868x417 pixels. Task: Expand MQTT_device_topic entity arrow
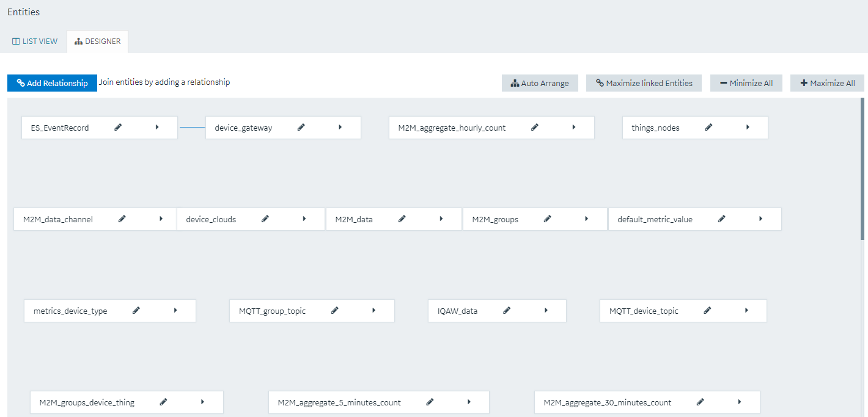746,310
